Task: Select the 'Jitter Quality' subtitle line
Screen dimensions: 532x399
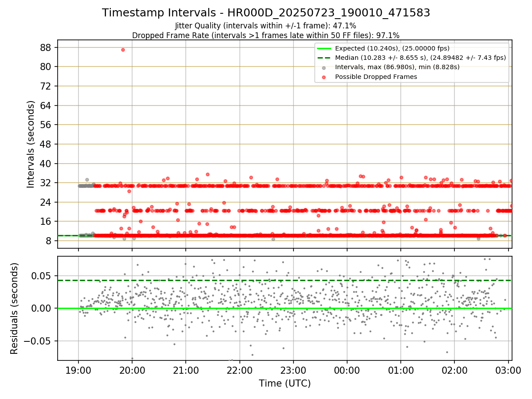Action: pyautogui.click(x=266, y=26)
